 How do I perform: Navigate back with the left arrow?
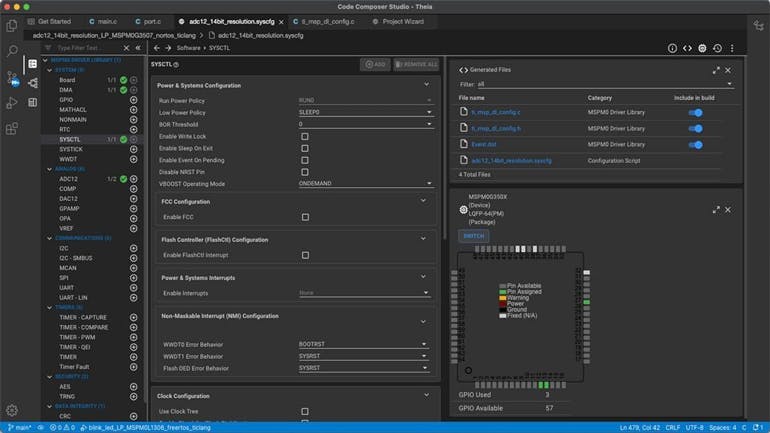tap(157, 48)
